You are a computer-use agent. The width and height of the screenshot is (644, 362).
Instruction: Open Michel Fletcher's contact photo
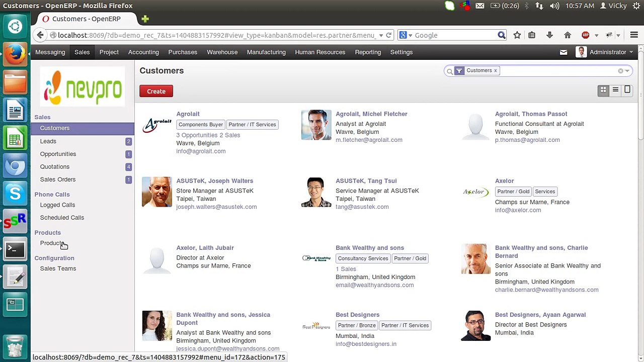[316, 125]
